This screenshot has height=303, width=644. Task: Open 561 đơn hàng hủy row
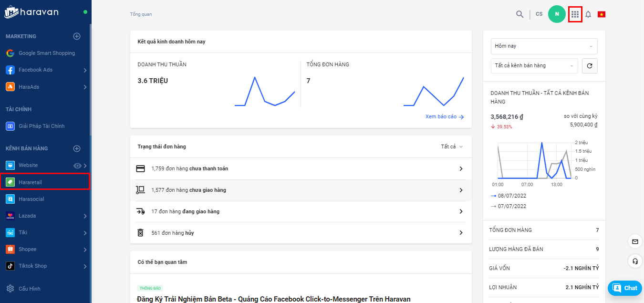pyautogui.click(x=301, y=233)
